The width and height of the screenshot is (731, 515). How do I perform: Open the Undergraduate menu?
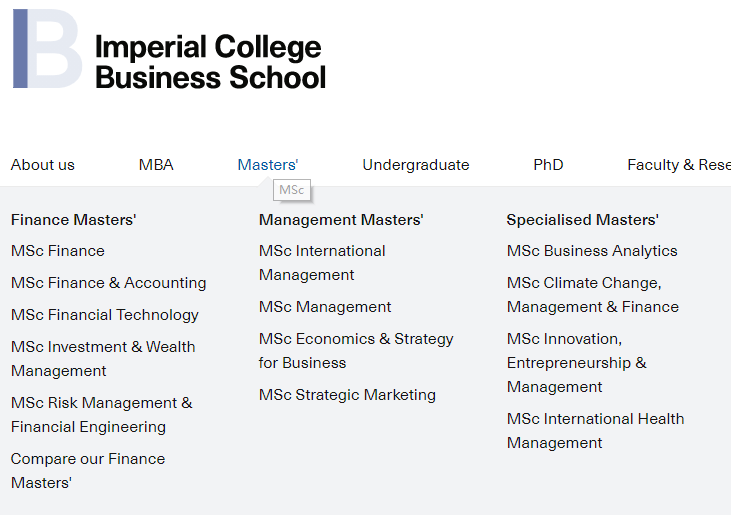[x=416, y=165]
